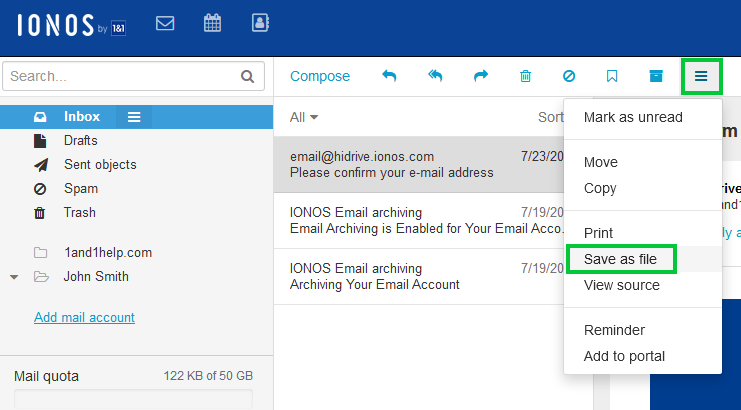741x410 pixels.
Task: Toggle the More actions hamburger icon
Action: tap(701, 76)
